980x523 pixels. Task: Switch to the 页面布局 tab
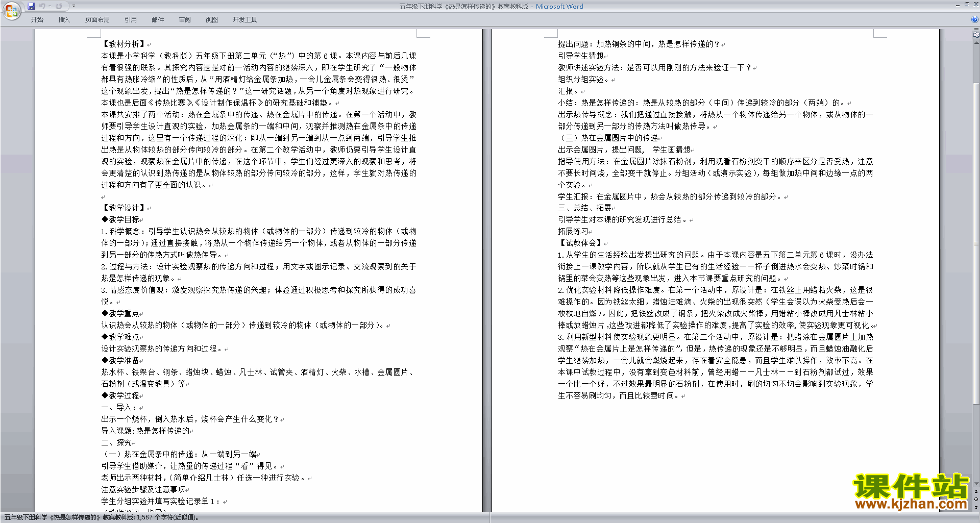tap(97, 19)
